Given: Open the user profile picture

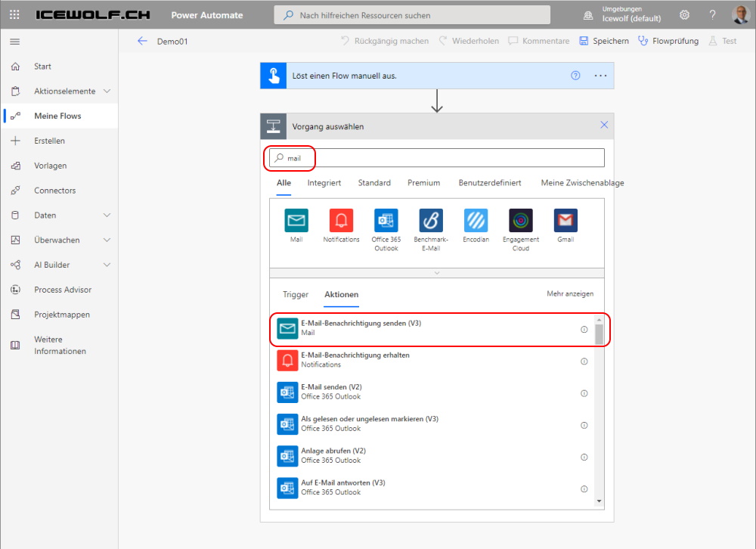Looking at the screenshot, I should [740, 14].
